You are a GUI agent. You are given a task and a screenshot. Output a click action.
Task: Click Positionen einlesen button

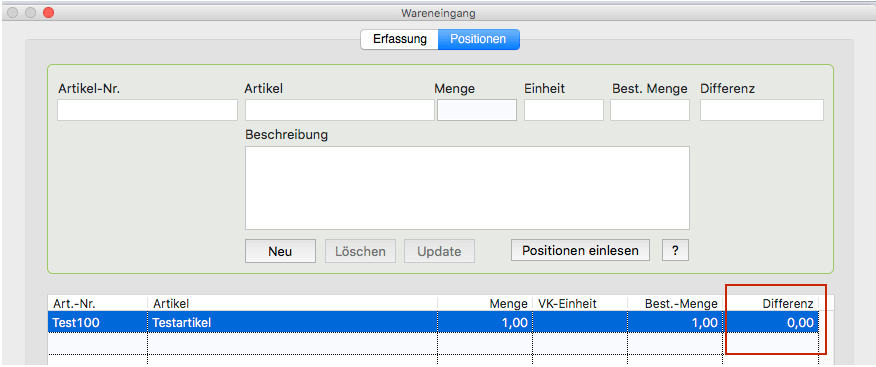pyautogui.click(x=580, y=250)
